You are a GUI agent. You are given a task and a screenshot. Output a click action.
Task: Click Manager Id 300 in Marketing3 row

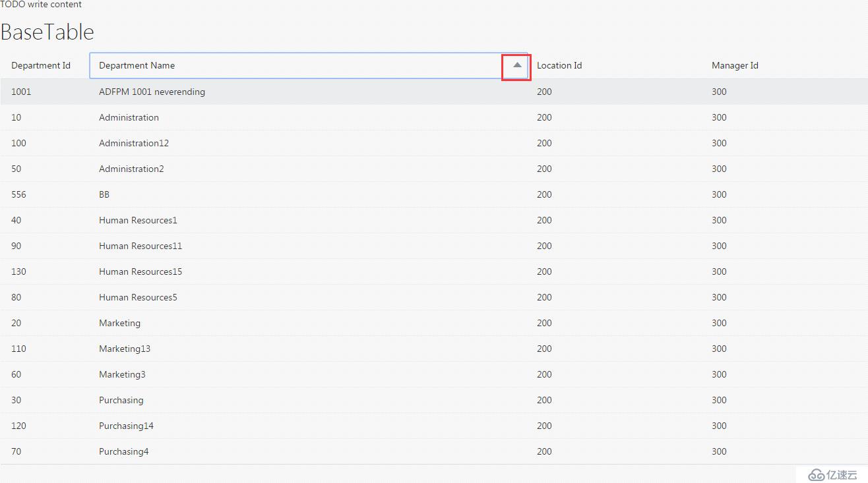click(719, 374)
